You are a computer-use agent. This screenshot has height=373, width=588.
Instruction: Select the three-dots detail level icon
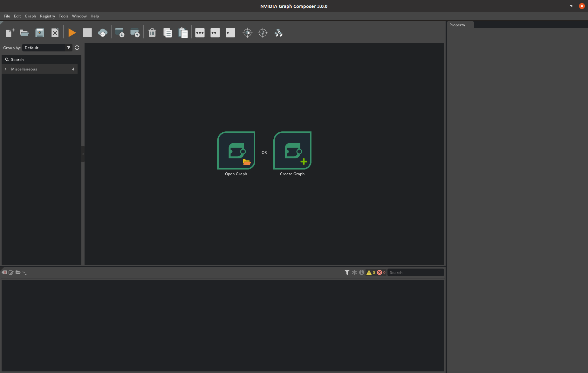click(200, 33)
